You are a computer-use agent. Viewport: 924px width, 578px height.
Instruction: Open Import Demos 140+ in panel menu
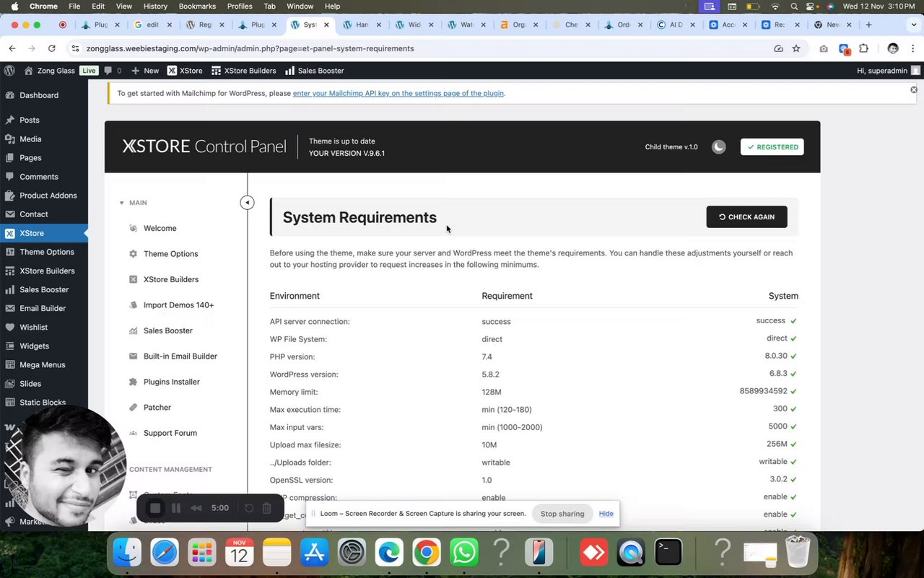(x=178, y=305)
